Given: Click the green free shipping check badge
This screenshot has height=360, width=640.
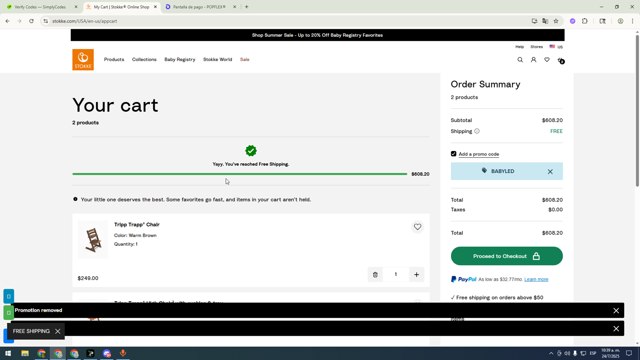Looking at the screenshot, I should click(x=251, y=151).
